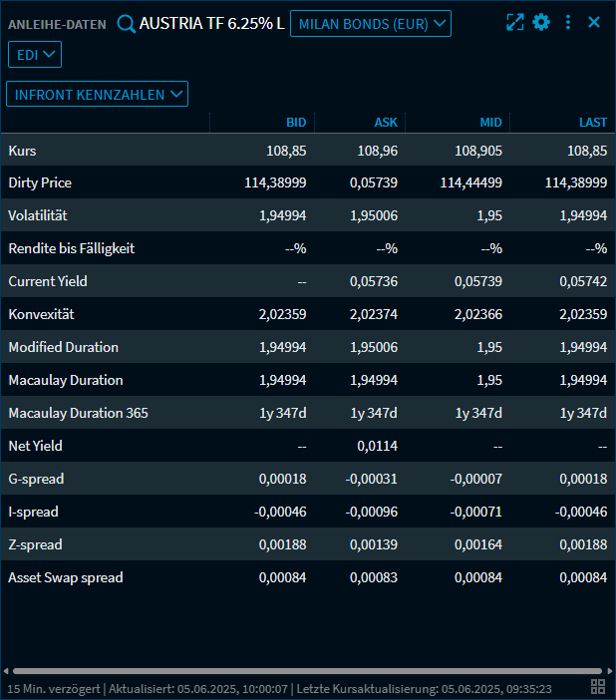Click the LAST column header
Viewport: 616px width, 700px height.
coord(593,123)
